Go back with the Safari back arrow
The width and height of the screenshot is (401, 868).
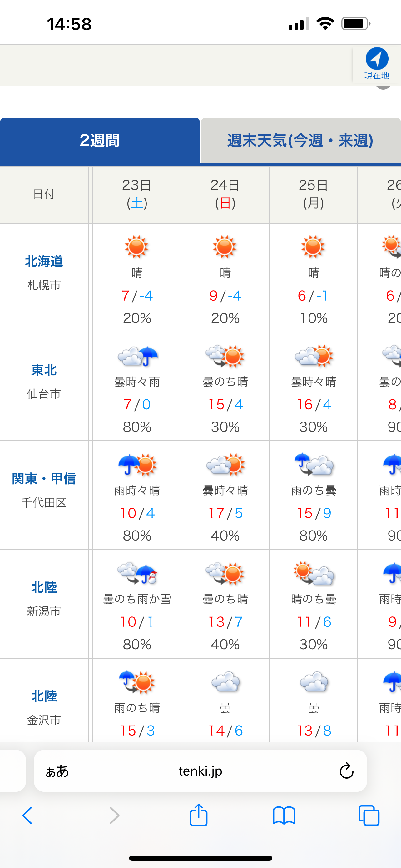(x=27, y=816)
